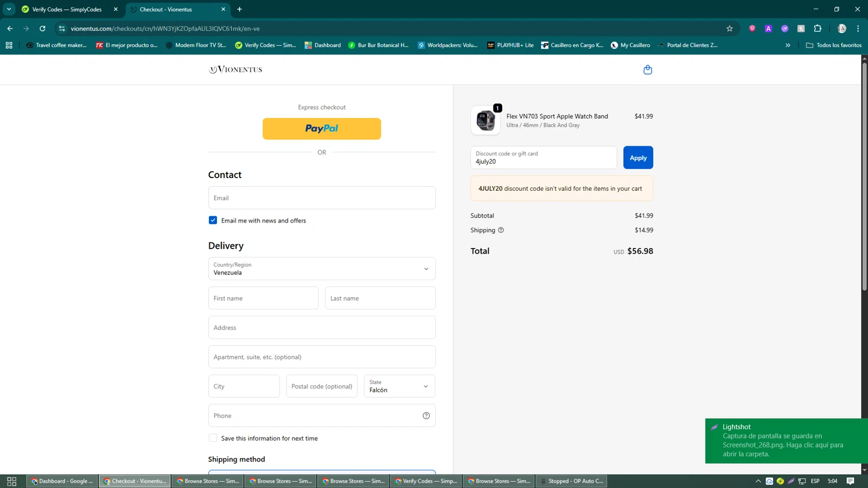
Task: Open the Chrome extensions puzzle icon
Action: (x=818, y=28)
